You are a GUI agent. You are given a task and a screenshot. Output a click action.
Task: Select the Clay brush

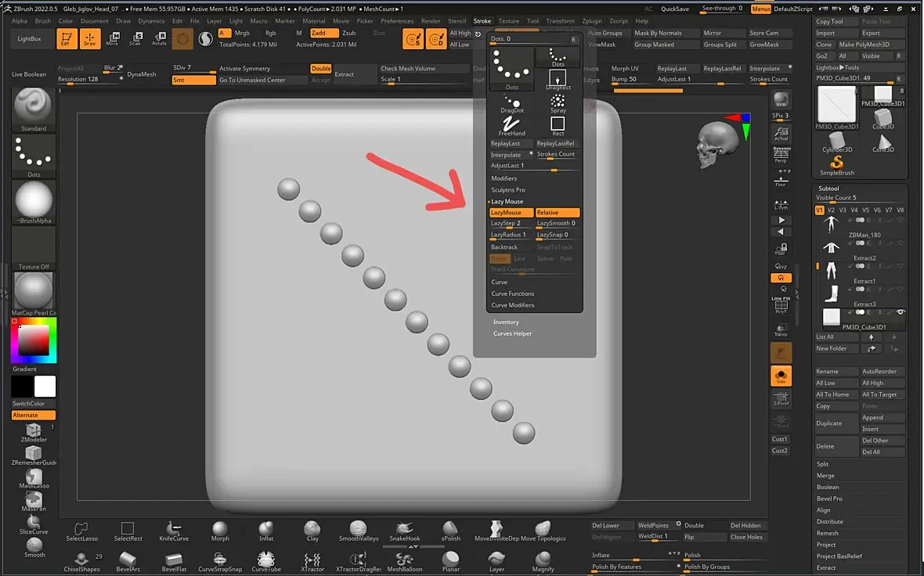312,531
